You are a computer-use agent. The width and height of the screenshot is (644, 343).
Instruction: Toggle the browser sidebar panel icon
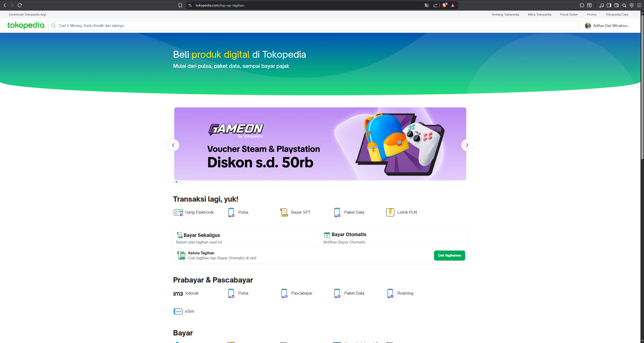click(609, 5)
